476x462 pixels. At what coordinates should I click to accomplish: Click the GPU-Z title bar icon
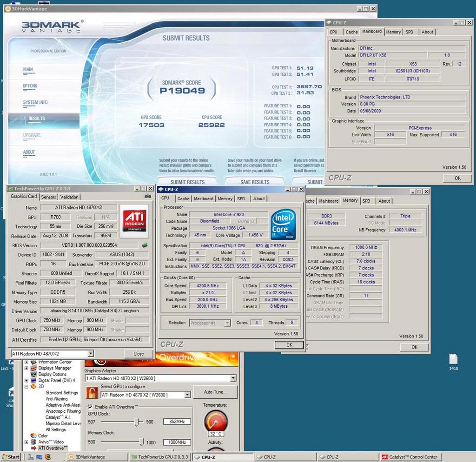coord(10,189)
